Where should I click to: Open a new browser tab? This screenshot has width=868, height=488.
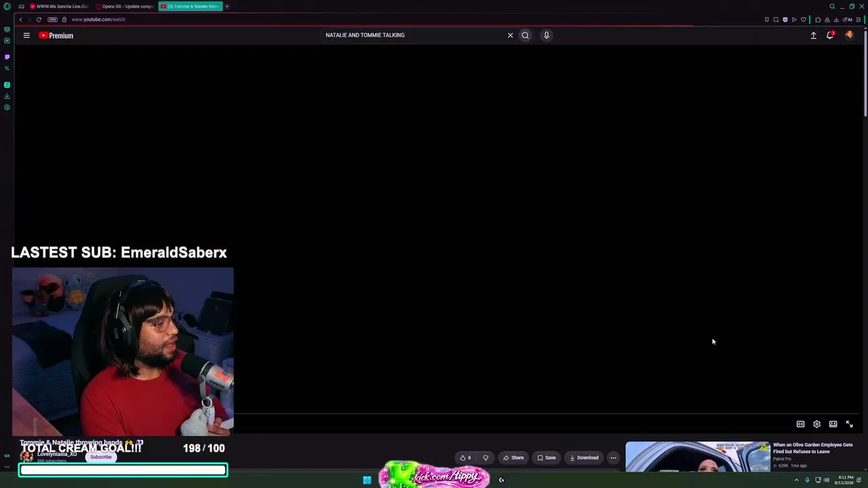[227, 6]
